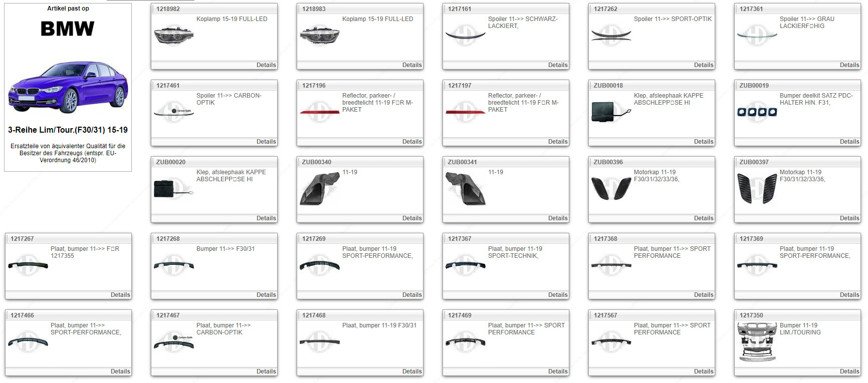This screenshot has height=383, width=868.
Task: Click bumper image of article 1217268
Action: 173,265
